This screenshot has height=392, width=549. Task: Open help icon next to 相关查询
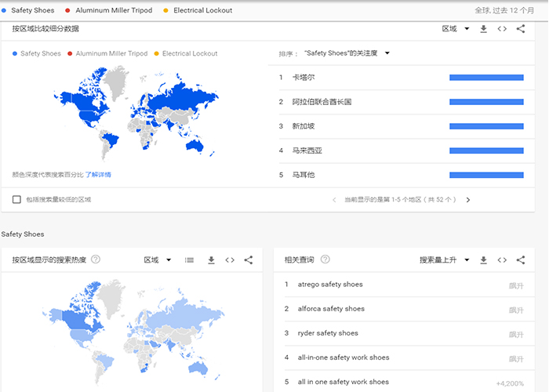325,260
